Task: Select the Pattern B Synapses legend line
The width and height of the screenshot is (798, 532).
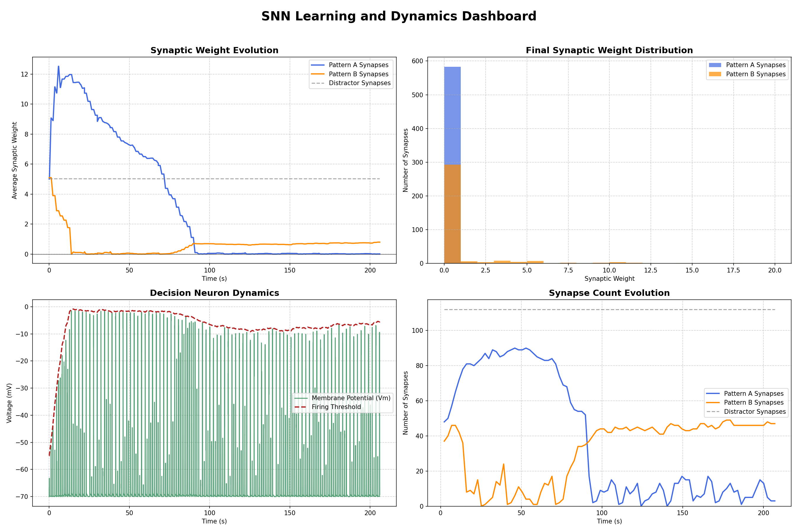Action: point(319,74)
